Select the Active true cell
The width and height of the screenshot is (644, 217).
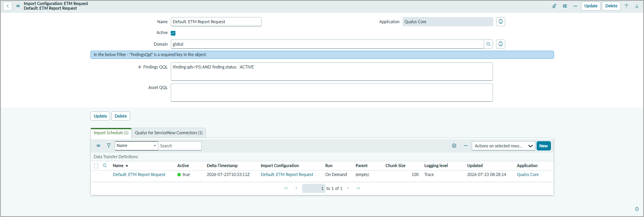click(184, 174)
